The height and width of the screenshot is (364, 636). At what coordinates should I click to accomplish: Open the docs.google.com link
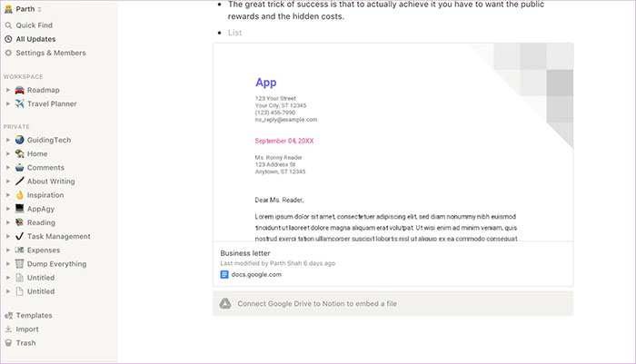256,274
